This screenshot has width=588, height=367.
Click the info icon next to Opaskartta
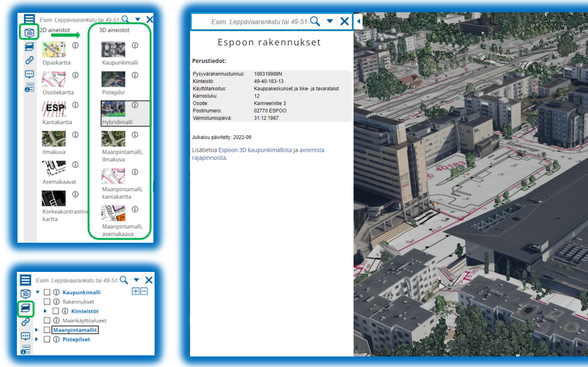tap(75, 46)
